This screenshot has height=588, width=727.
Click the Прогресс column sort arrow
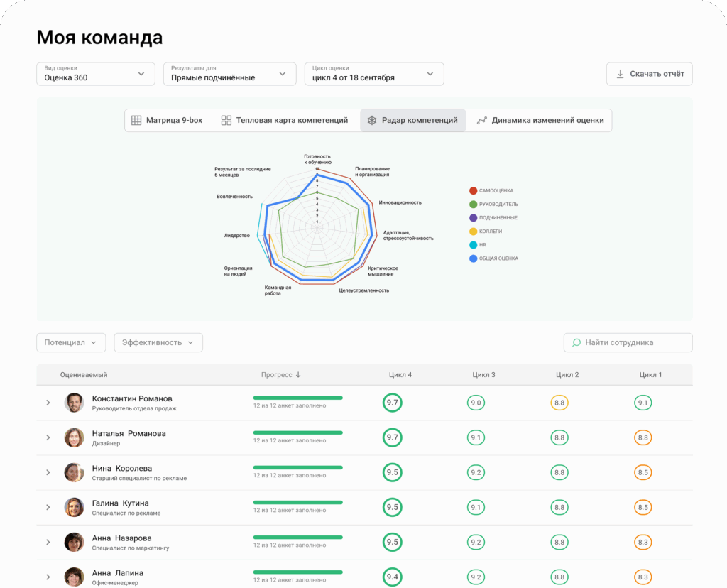pyautogui.click(x=298, y=375)
